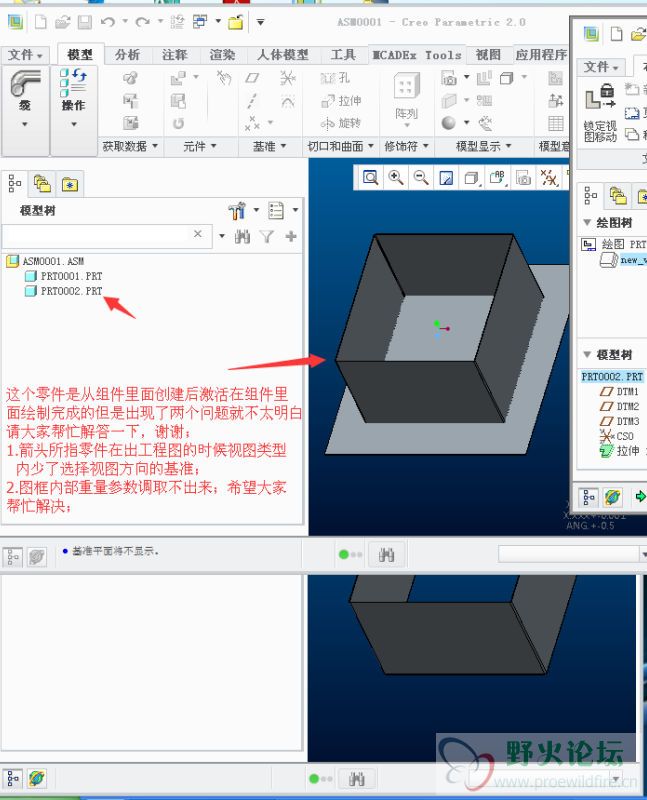
Task: Expand the 获取数据 group dropdown
Action: pos(130,146)
